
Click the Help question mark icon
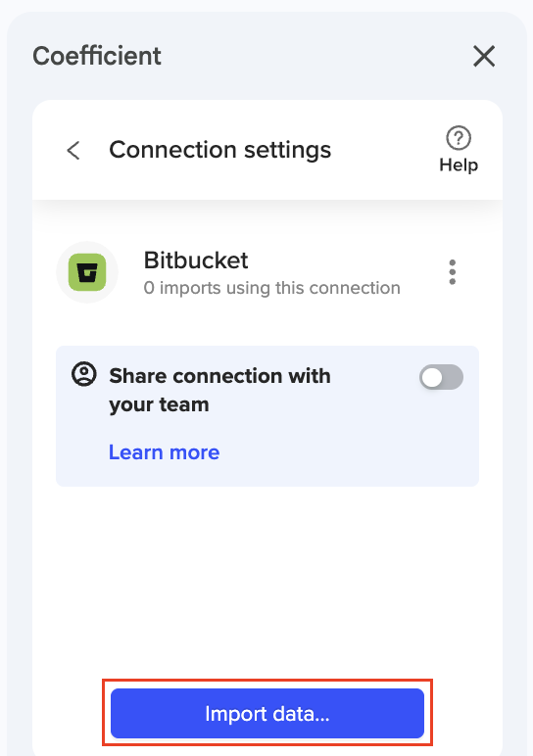pos(459,138)
